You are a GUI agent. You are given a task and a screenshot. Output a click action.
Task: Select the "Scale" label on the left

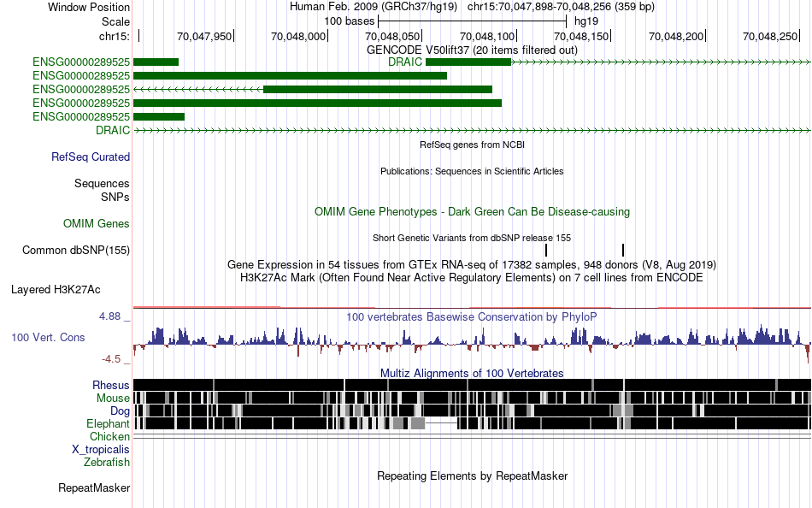click(x=115, y=21)
